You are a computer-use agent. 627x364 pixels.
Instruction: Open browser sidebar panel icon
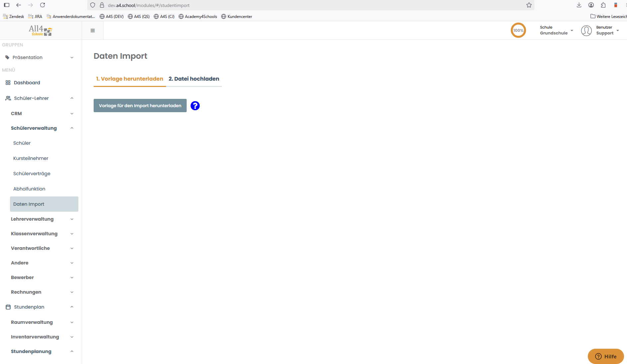7,5
